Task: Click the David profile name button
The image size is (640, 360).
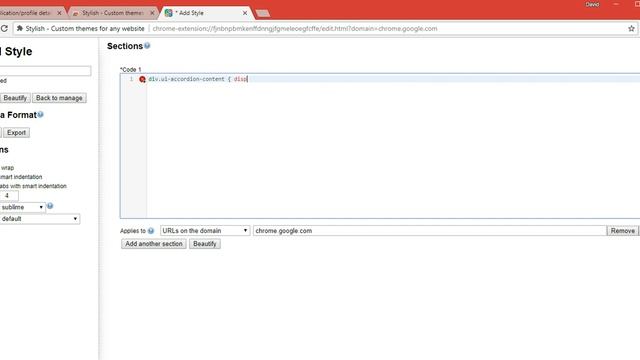Action: (x=592, y=4)
